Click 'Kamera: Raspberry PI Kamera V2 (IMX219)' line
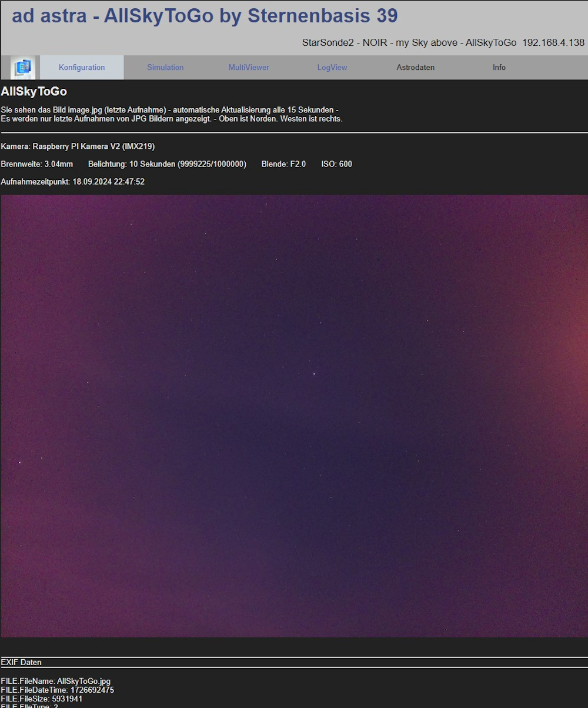Viewport: 588px width, 708px height. coord(78,146)
